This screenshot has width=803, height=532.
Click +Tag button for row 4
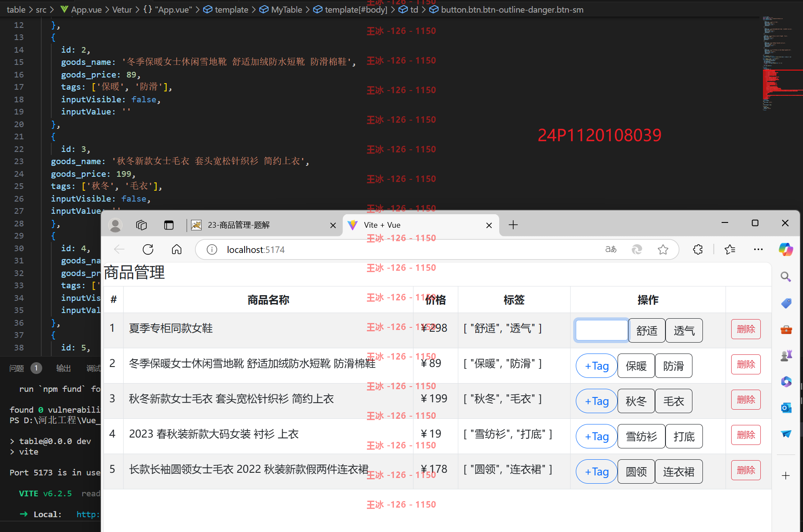point(597,436)
